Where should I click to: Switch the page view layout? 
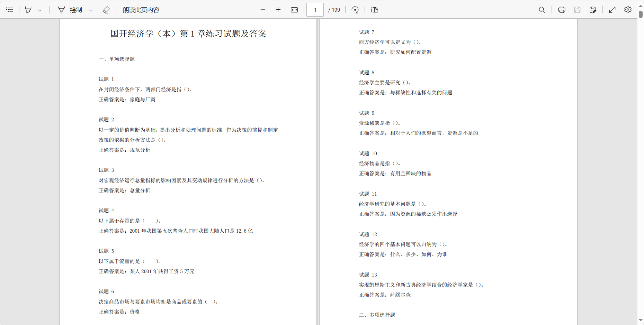[375, 10]
